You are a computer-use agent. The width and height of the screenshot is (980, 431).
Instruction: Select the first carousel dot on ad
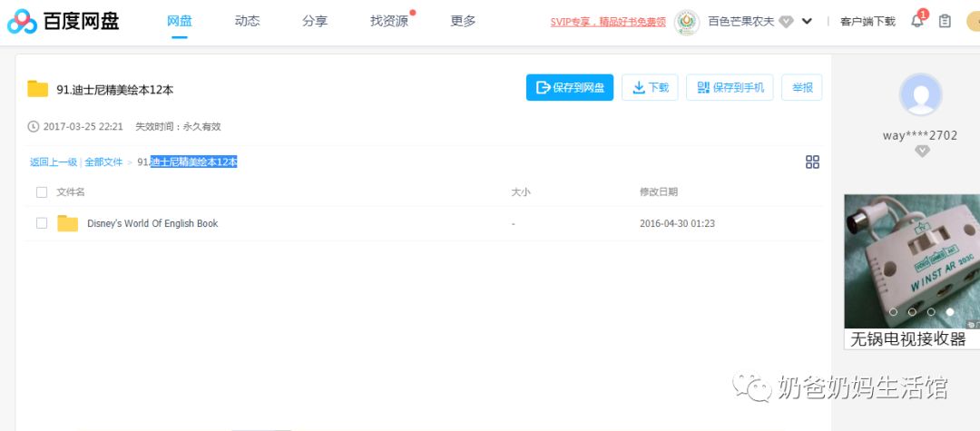pos(893,312)
